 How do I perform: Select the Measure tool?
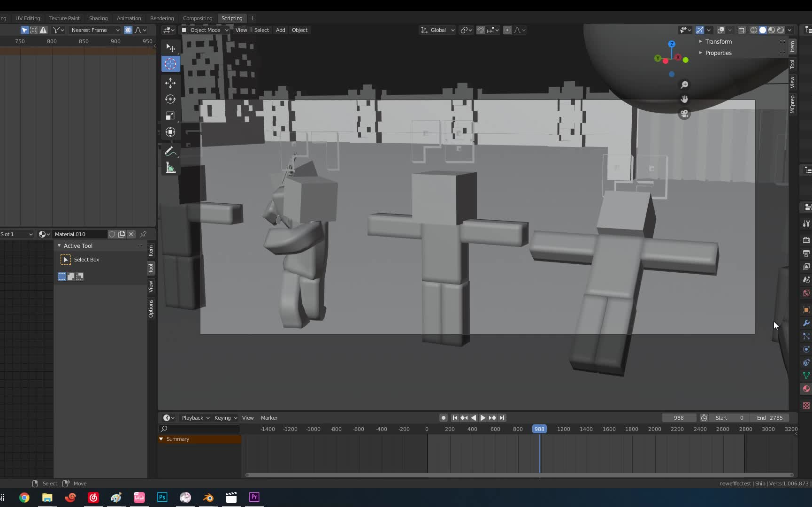[x=170, y=168]
